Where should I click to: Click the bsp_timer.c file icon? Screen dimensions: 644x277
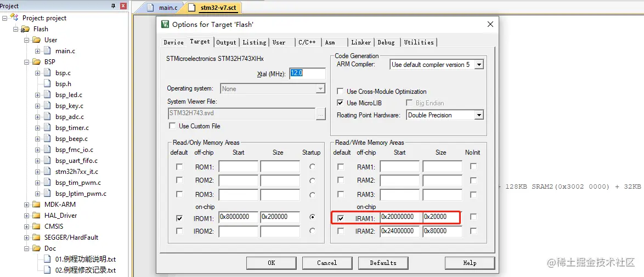coord(48,128)
